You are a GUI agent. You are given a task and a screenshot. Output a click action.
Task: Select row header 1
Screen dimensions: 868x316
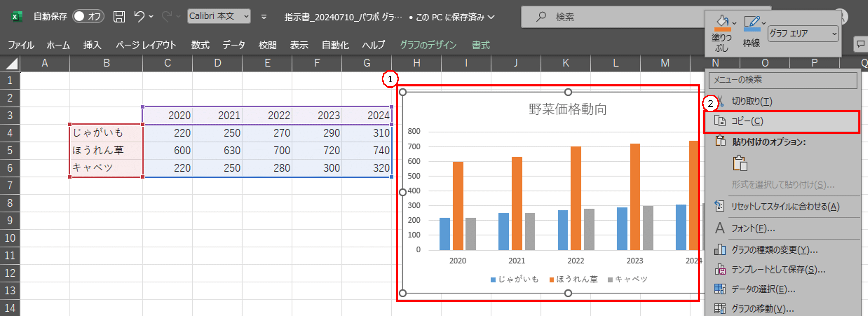pos(10,80)
